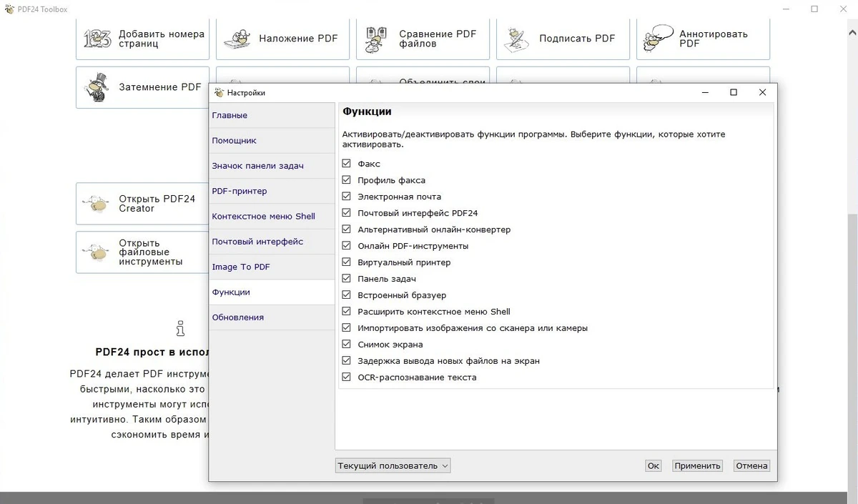Minimize the Настройки dialog
The height and width of the screenshot is (504, 858).
point(705,92)
